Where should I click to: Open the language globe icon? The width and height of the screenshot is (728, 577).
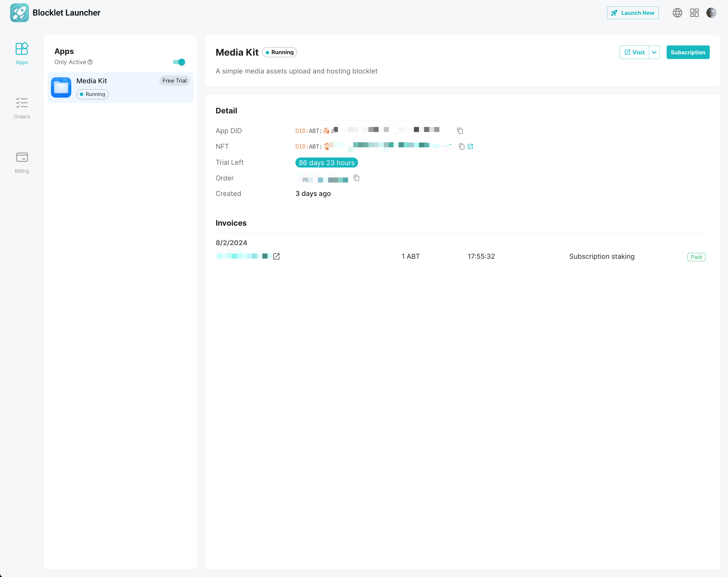(x=677, y=13)
